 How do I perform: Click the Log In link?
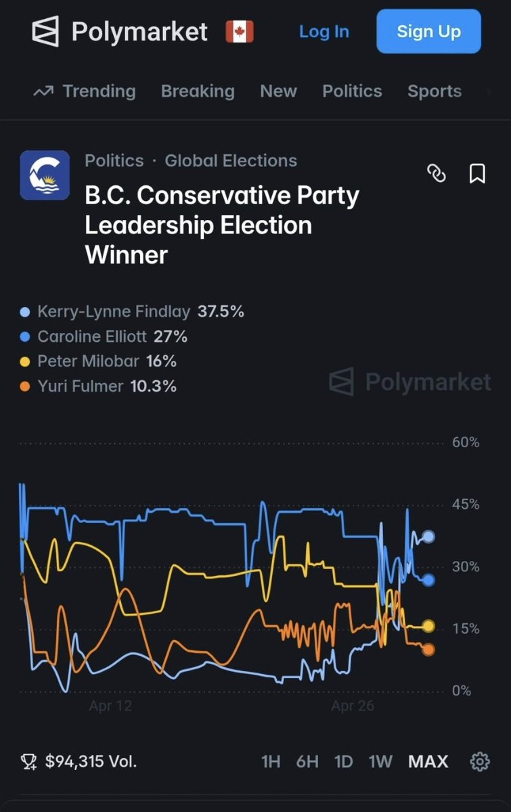coord(324,31)
